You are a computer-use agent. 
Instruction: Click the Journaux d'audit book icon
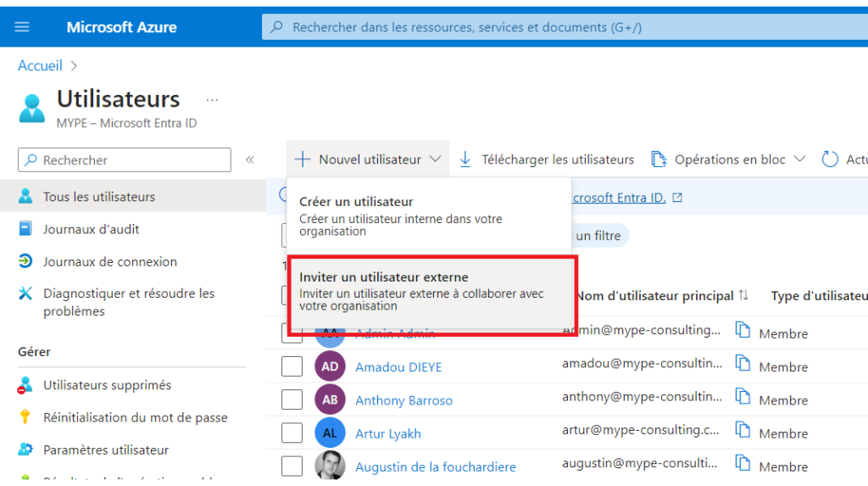pos(25,228)
